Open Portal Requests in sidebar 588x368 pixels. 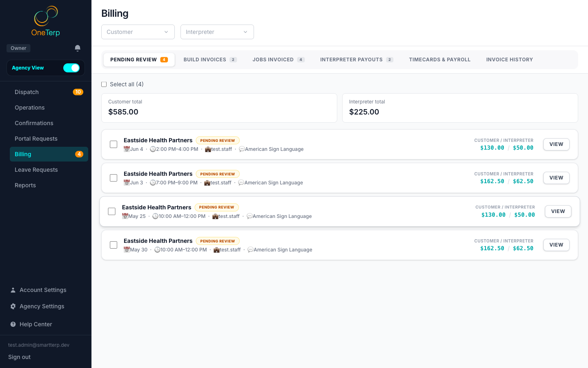49,139
